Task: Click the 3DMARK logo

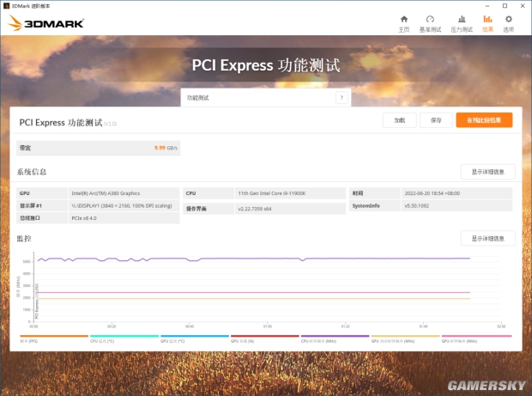Action: pyautogui.click(x=45, y=22)
